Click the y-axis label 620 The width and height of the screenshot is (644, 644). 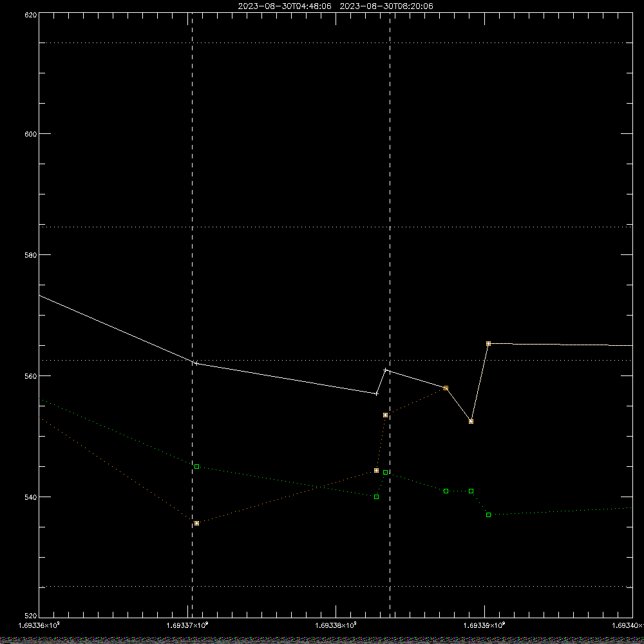[31, 15]
